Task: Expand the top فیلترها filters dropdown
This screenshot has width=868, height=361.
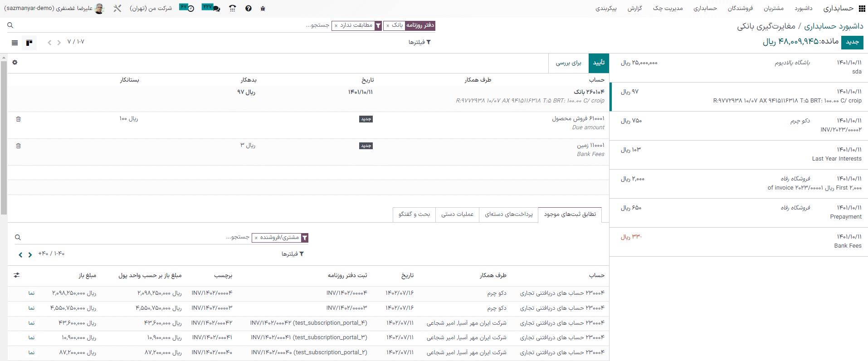Action: tap(419, 42)
